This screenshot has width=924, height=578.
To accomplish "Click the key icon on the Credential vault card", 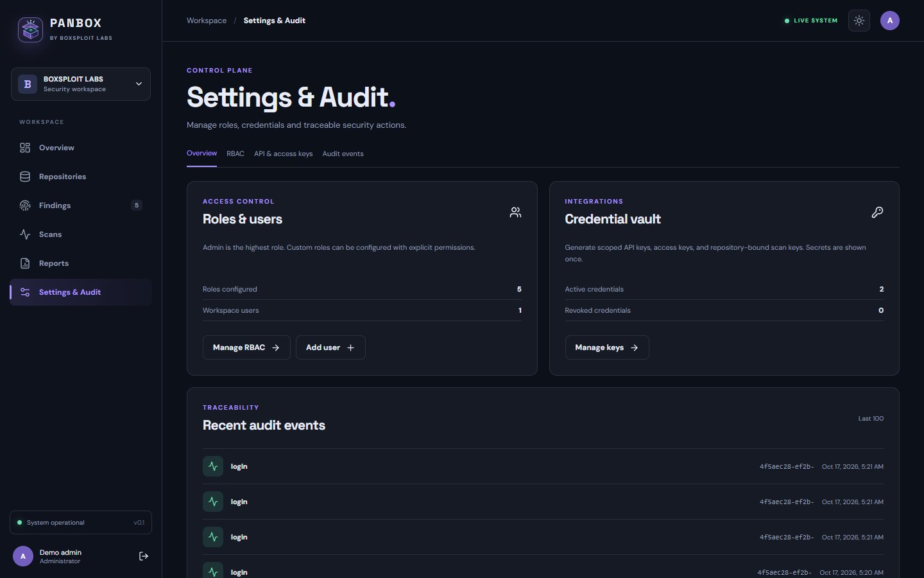I will click(x=877, y=213).
